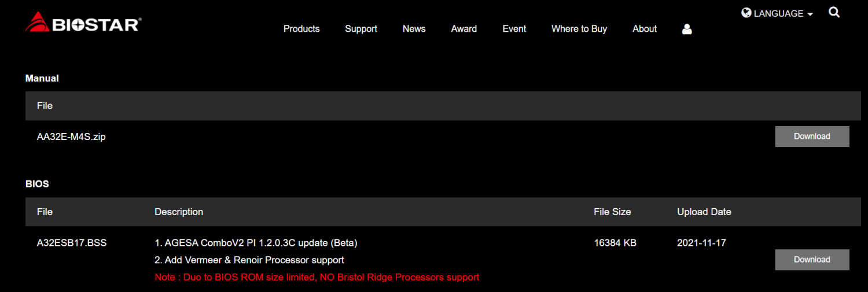Open the About menu
The image size is (868, 292).
(645, 29)
